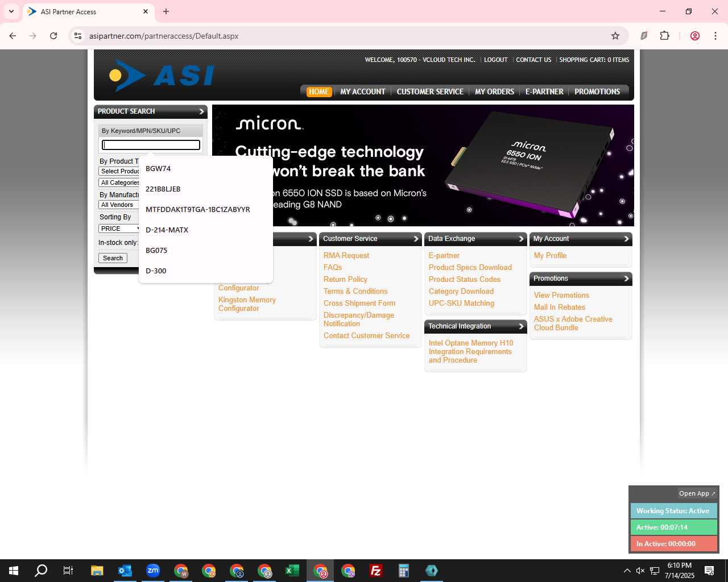This screenshot has width=728, height=582.
Task: Click the muted volume icon
Action: point(640,571)
